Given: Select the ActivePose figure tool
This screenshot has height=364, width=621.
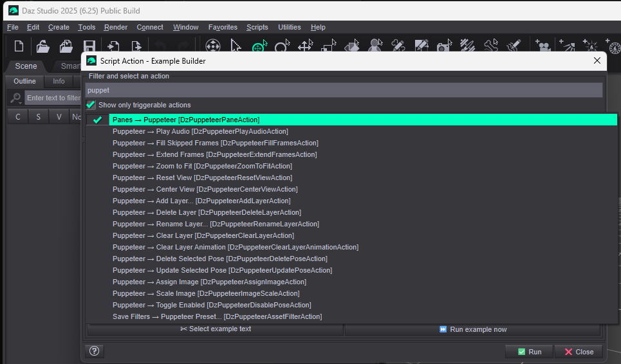Looking at the screenshot, I should tap(375, 46).
